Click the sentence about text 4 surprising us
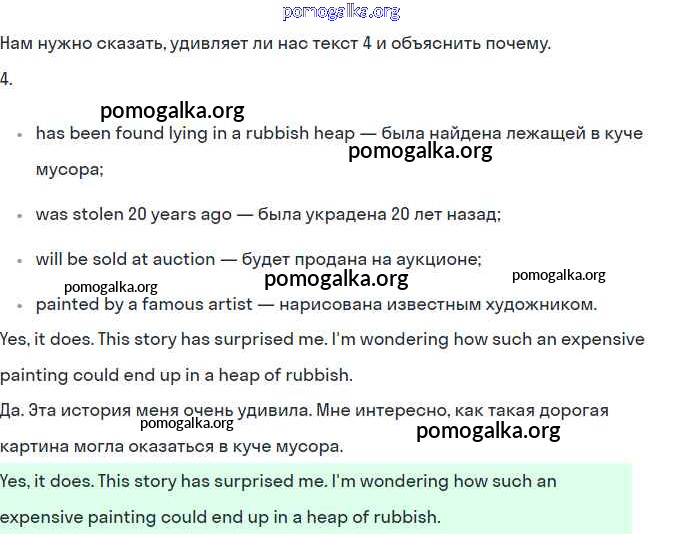Image resolution: width=680 pixels, height=534 pixels. point(275,44)
